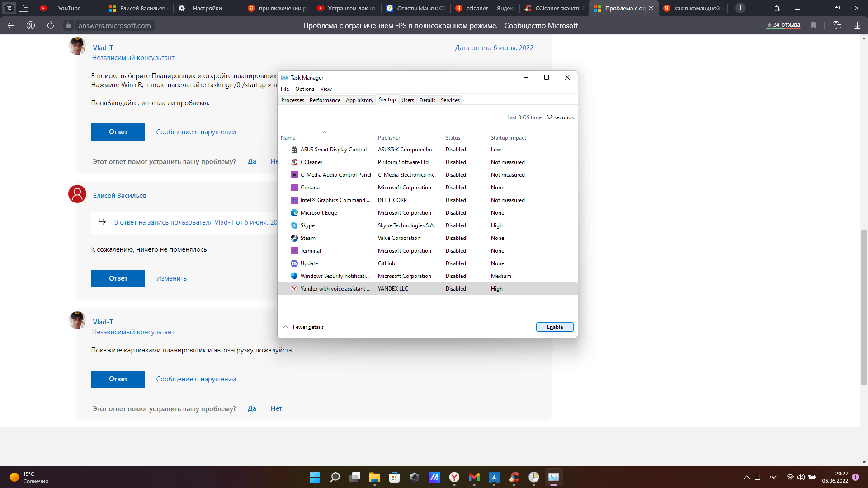
Task: Switch to the Processes tab
Action: pos(292,100)
